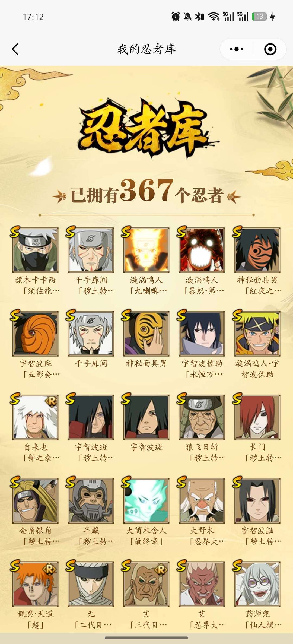This screenshot has height=644, width=293.
Task: Tap 佩恩·天道「超」portrait
Action: point(36,585)
